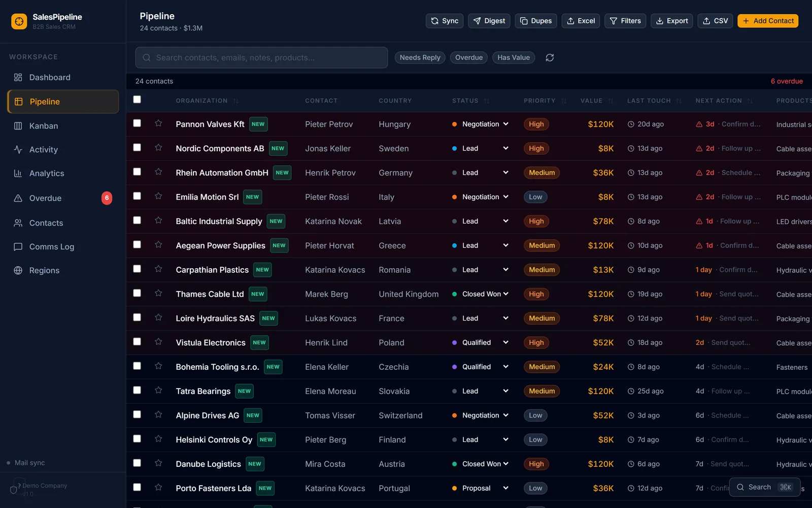This screenshot has width=812, height=508.
Task: Select the Rhein Automation GmbH checkbox
Action: (x=137, y=172)
